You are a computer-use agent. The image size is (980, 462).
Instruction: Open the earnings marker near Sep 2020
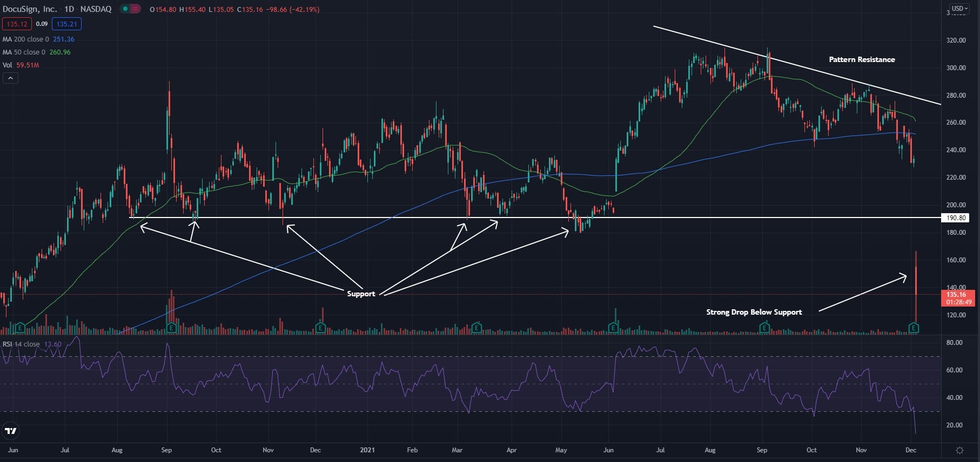[172, 328]
